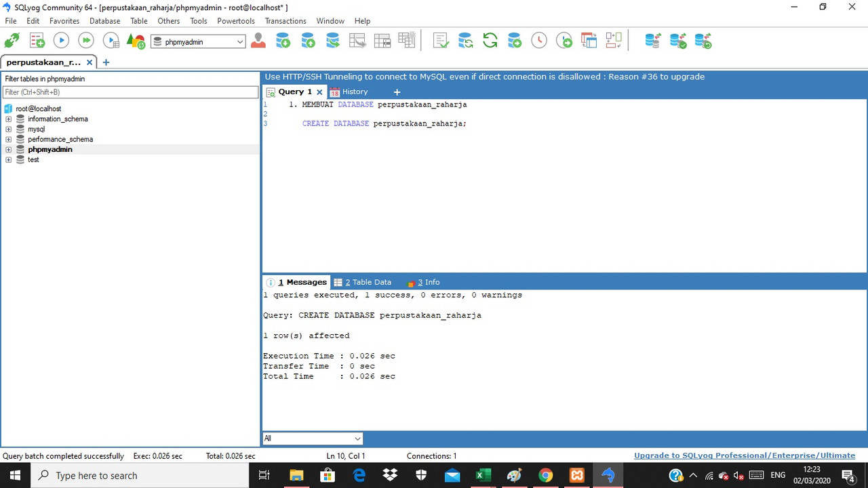Viewport: 868px width, 488px height.
Task: Run the Execute Query play icon
Action: point(61,41)
